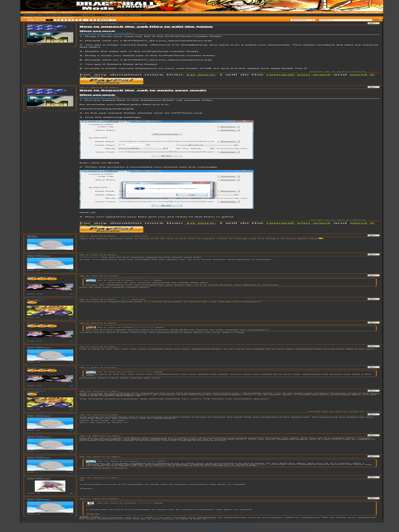Focus the thread Search input field

(345, 20)
